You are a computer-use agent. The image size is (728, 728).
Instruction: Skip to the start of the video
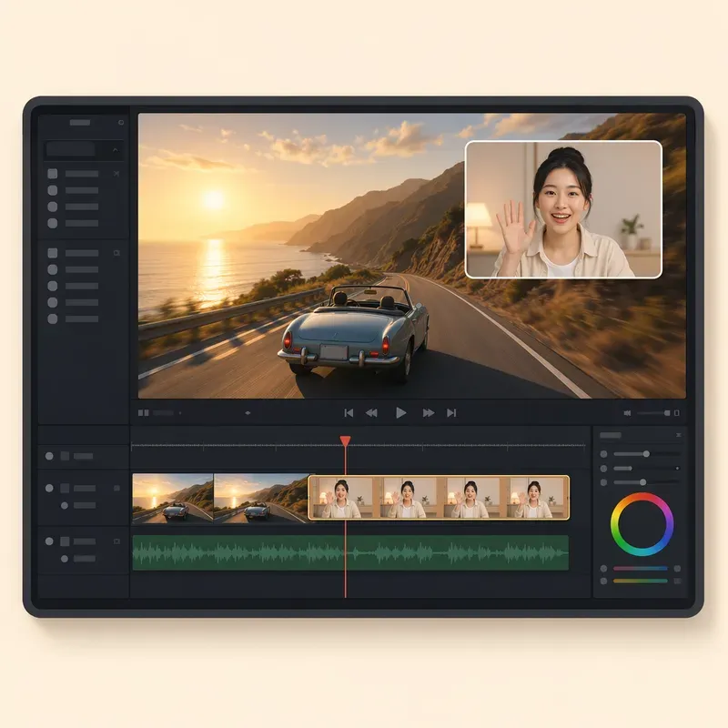[349, 413]
